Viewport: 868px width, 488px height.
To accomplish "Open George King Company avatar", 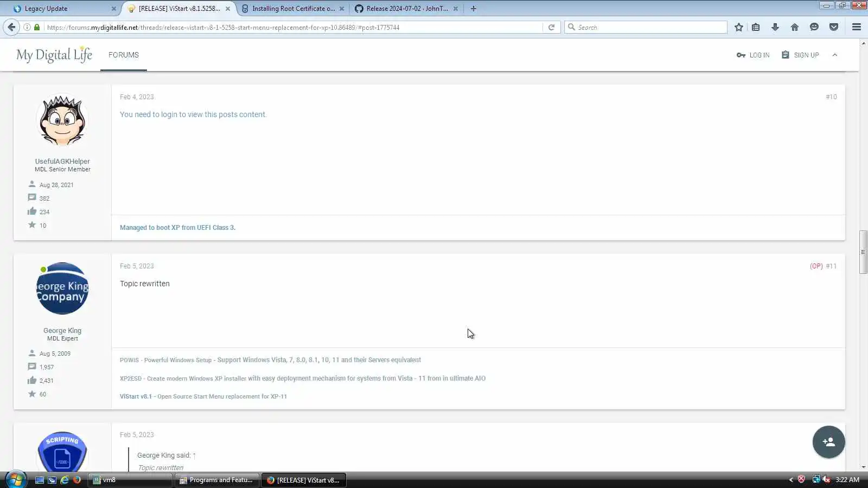I will [x=62, y=288].
